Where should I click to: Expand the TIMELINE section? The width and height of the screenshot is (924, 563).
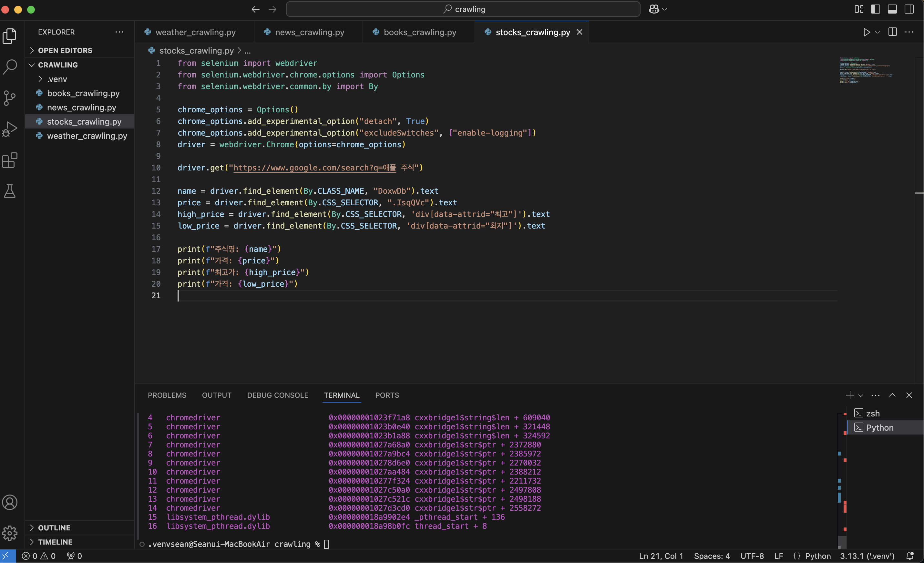[x=79, y=542]
